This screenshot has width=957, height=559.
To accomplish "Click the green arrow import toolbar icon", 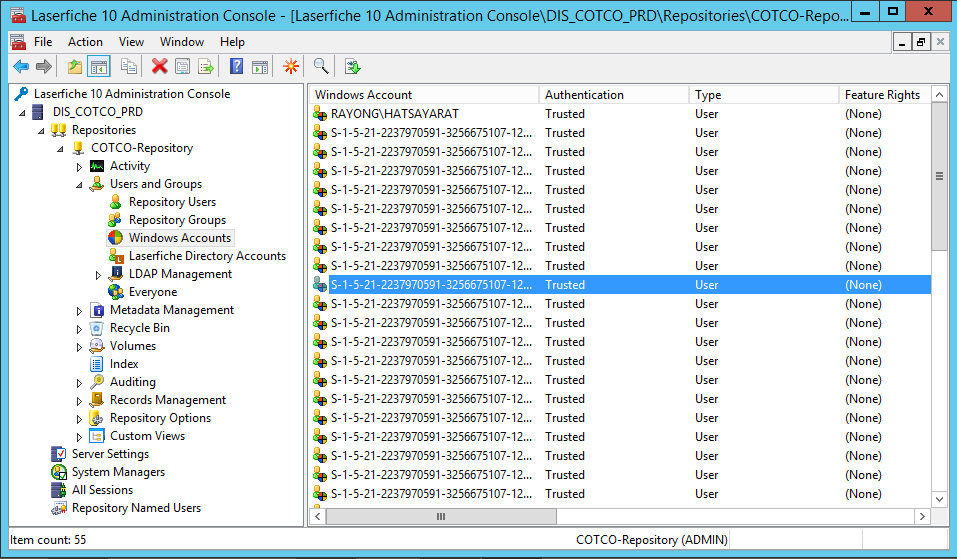I will click(x=353, y=67).
